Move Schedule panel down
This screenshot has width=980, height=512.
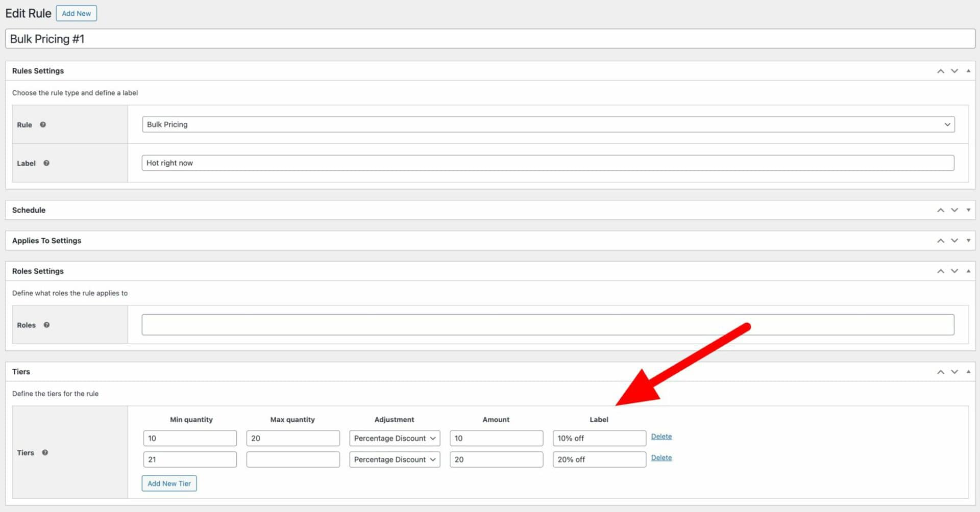click(x=954, y=210)
